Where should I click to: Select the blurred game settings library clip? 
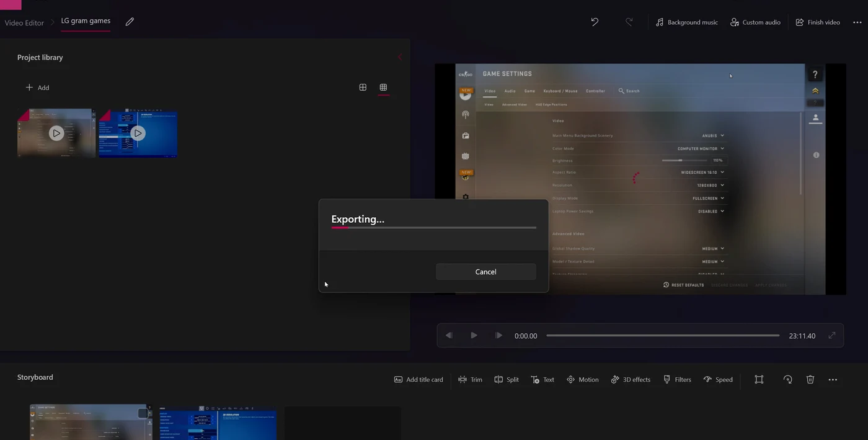pyautogui.click(x=56, y=133)
